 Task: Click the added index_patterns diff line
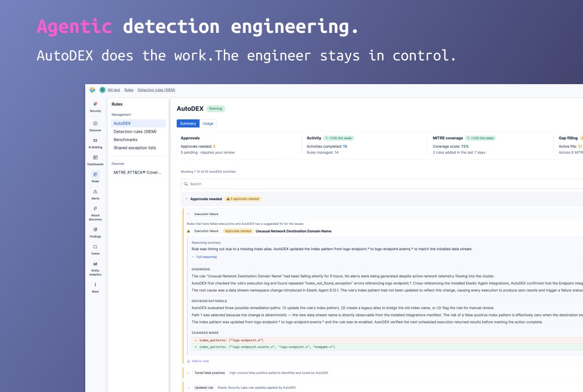pyautogui.click(x=387, y=347)
